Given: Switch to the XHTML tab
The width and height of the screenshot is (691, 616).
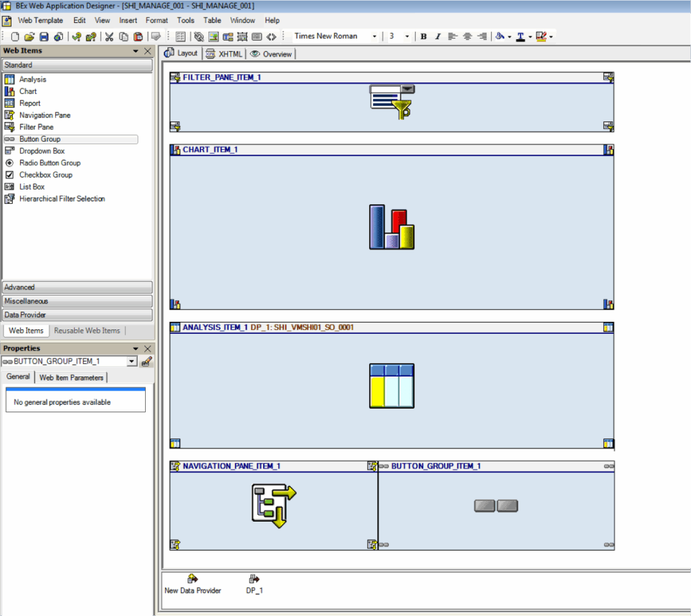Looking at the screenshot, I should pyautogui.click(x=225, y=54).
